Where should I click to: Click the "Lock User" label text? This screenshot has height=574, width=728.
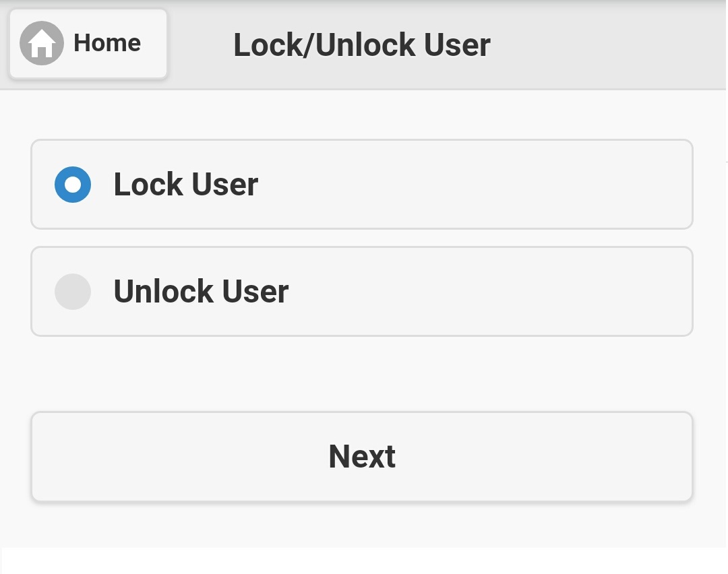pyautogui.click(x=185, y=185)
